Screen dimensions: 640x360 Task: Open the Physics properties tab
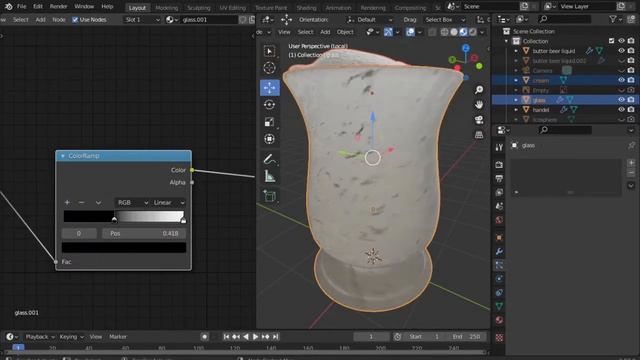point(499,279)
